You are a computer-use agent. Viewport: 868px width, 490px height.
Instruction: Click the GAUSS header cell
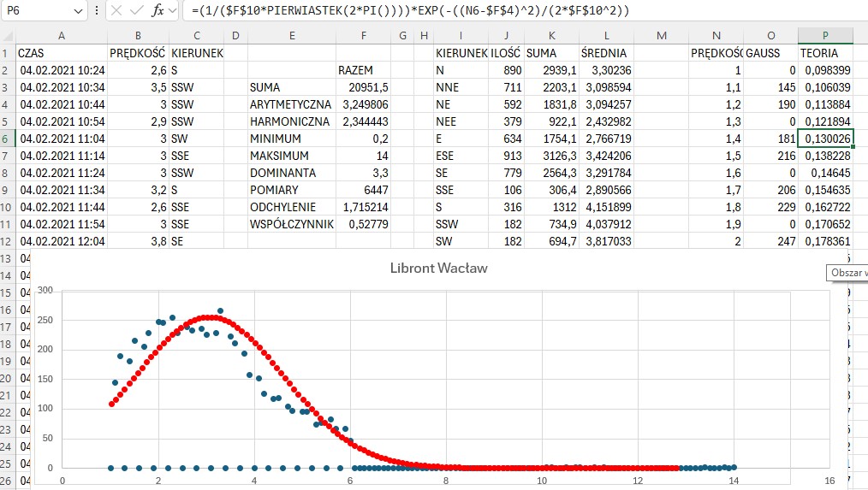[x=770, y=53]
